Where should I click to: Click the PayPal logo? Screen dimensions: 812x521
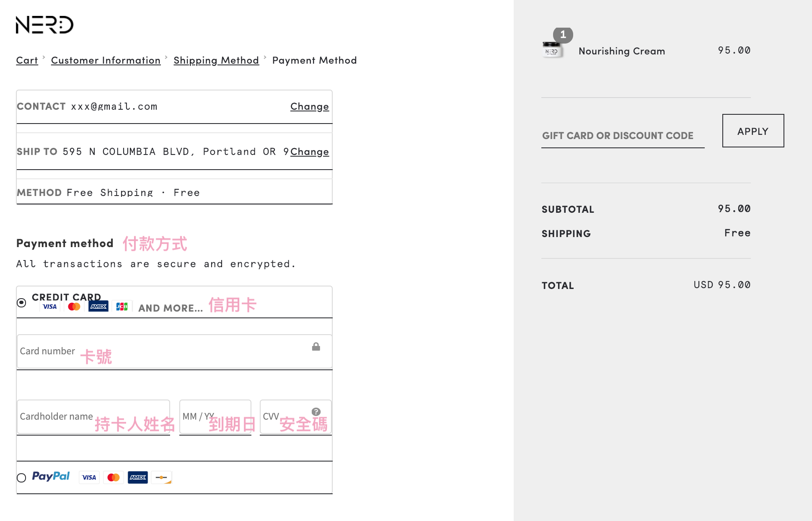[x=51, y=477]
